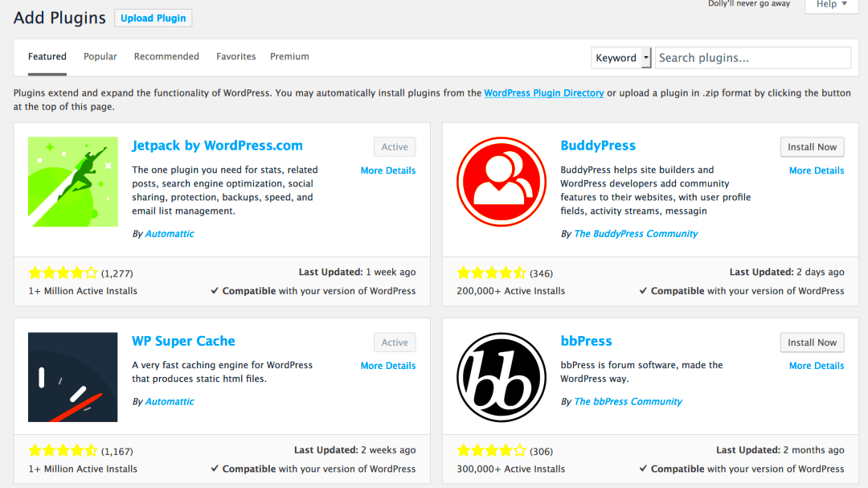
Task: Open the Favorites tab
Action: point(235,56)
